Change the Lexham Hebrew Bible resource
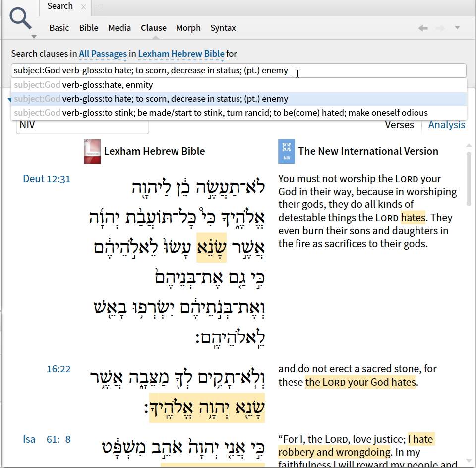 point(181,54)
